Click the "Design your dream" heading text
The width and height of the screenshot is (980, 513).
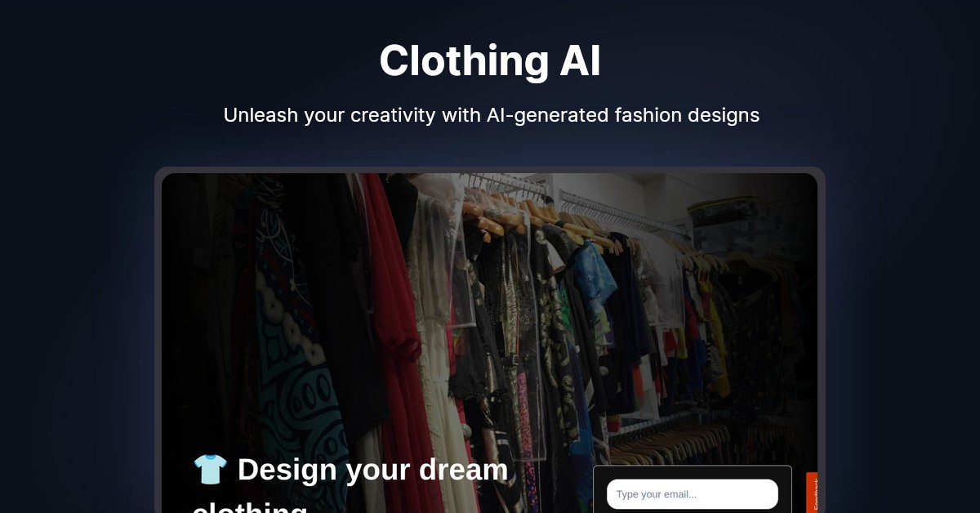[373, 470]
